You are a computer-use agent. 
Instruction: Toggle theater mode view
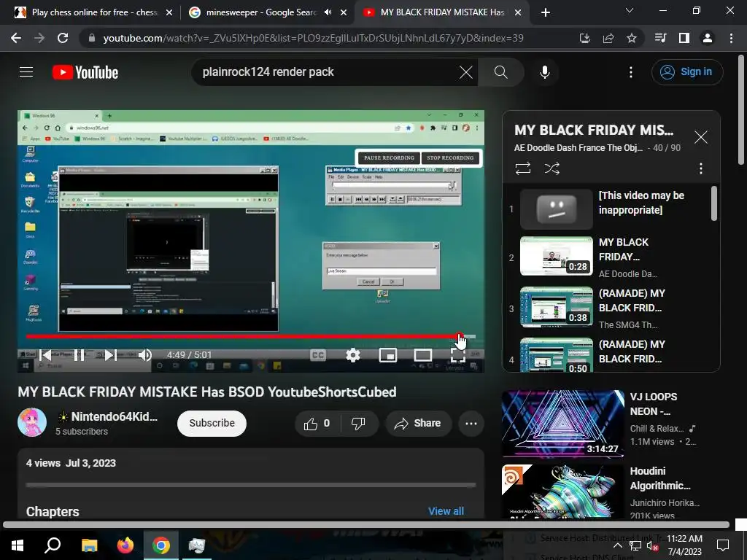pos(422,355)
